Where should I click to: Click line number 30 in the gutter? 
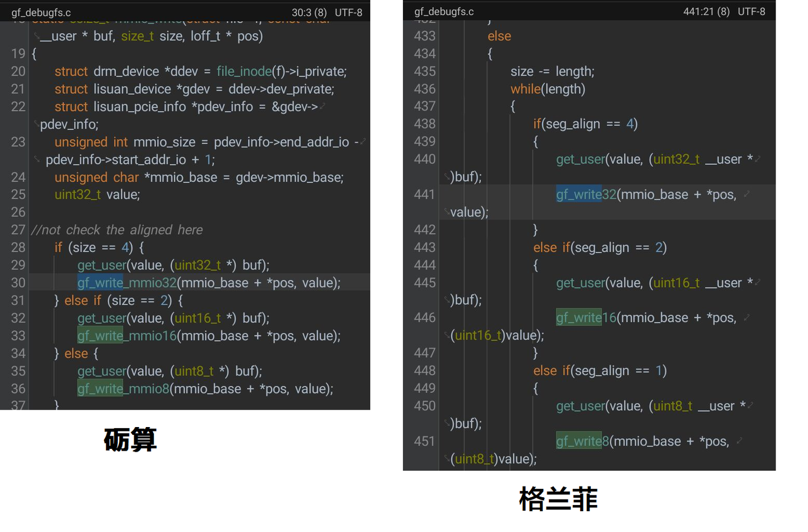point(18,283)
